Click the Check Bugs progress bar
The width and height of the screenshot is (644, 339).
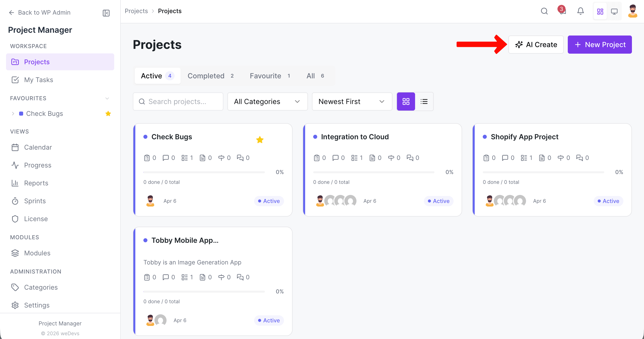click(203, 172)
